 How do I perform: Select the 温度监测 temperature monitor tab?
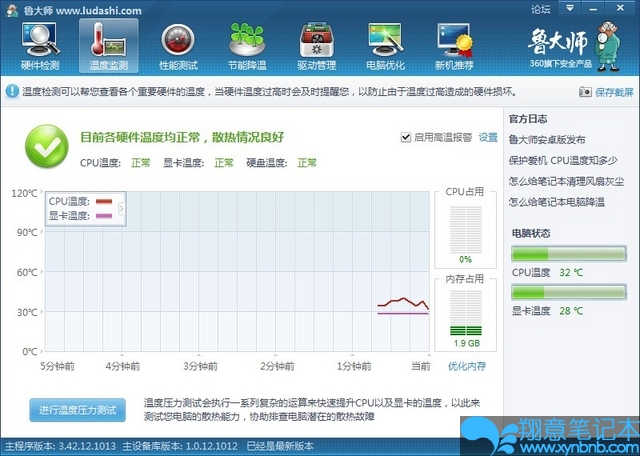[x=109, y=47]
